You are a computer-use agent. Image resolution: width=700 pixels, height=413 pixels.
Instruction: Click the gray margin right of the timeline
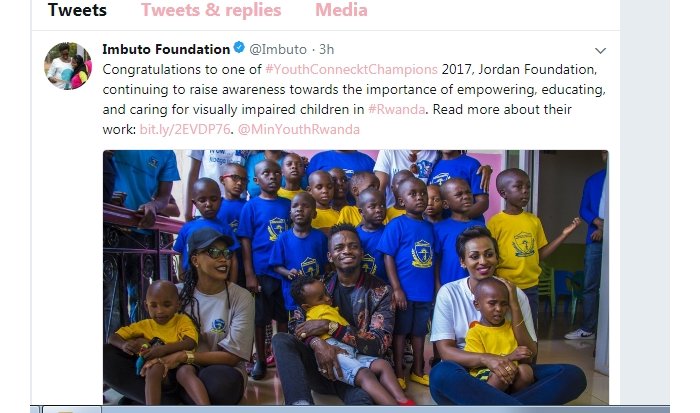(645, 201)
